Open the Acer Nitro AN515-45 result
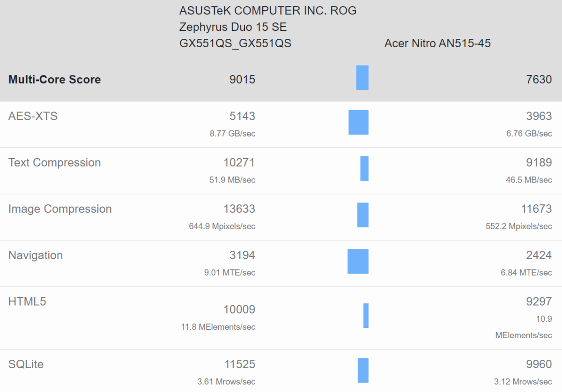This screenshot has height=392, width=562. 438,43
